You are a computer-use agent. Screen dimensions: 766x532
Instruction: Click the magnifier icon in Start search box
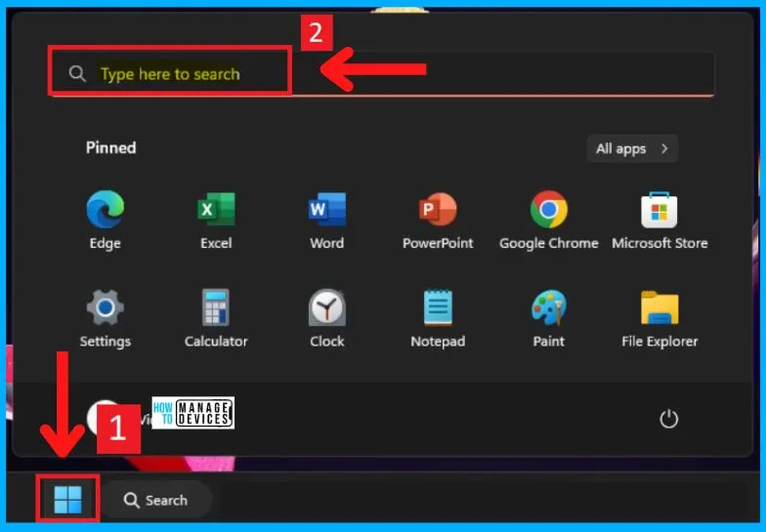[x=77, y=74]
